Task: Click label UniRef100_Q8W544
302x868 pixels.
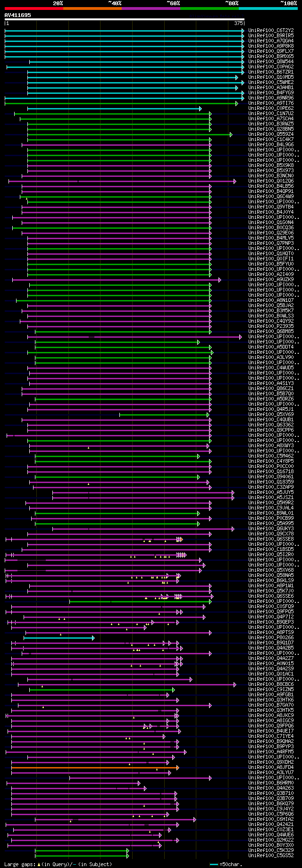Action: click(x=271, y=61)
